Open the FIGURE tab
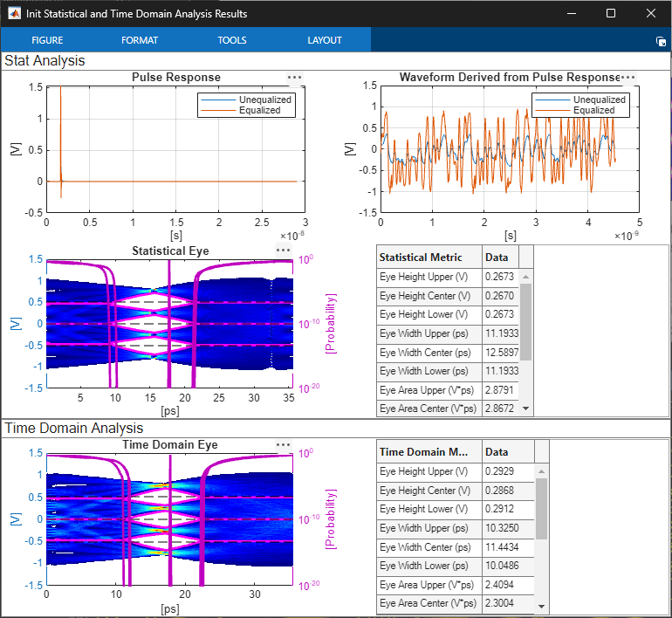Viewport: 672px width, 618px height. [x=47, y=40]
